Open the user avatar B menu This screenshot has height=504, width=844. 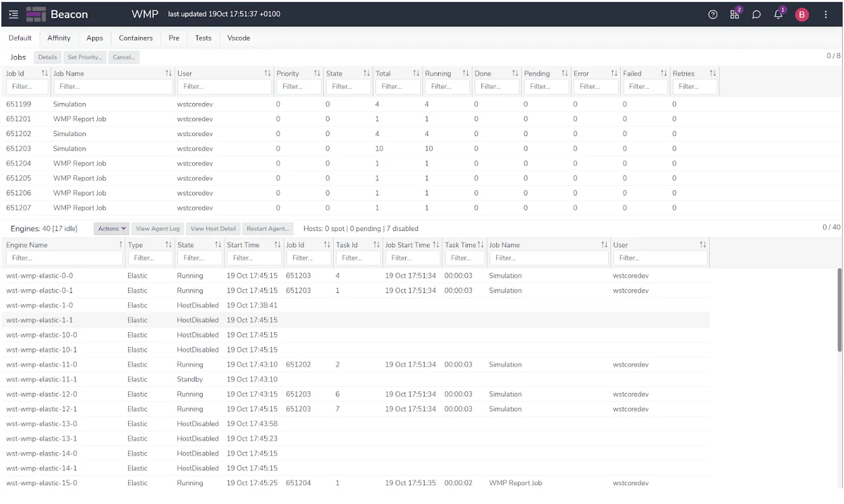[802, 15]
